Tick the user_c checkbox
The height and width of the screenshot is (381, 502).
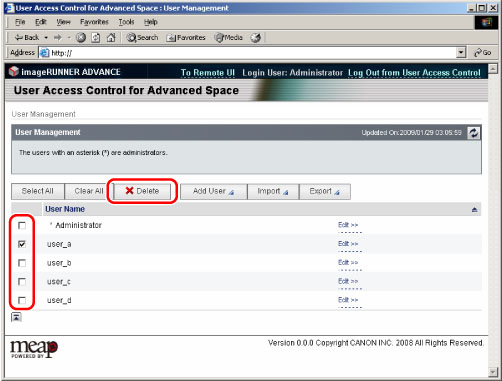point(22,282)
